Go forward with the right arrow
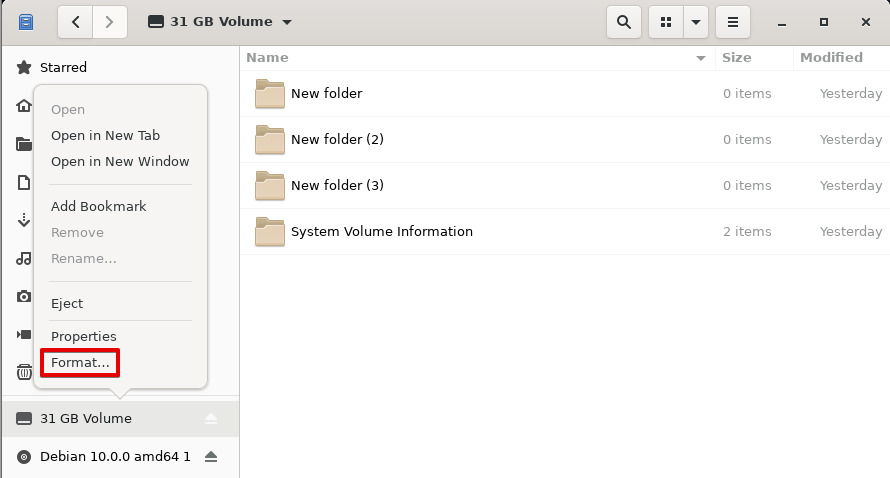890x478 pixels. pyautogui.click(x=109, y=22)
